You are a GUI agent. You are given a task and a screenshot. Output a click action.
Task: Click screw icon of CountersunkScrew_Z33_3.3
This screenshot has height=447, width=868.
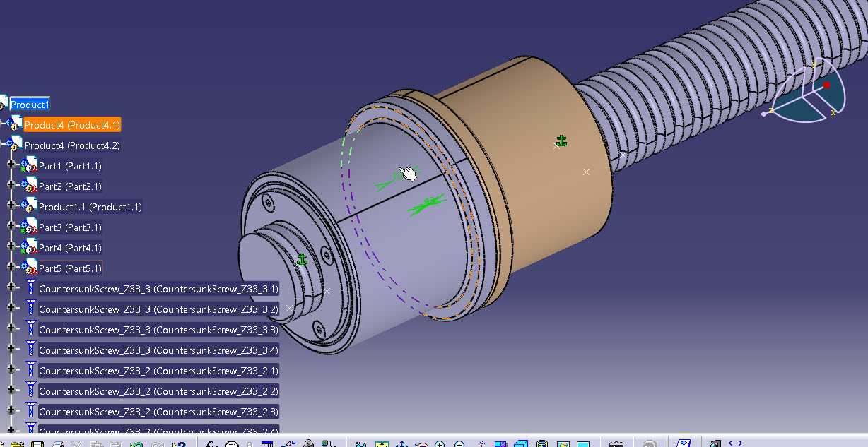30,328
